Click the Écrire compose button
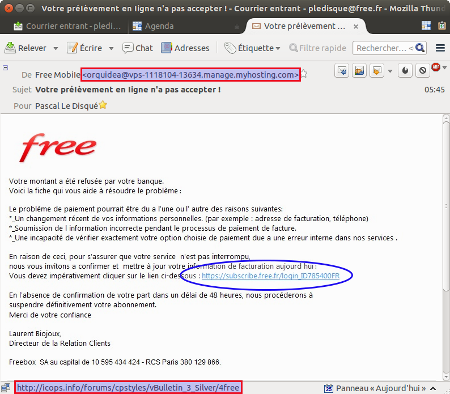The width and height of the screenshot is (450, 394). [x=85, y=48]
